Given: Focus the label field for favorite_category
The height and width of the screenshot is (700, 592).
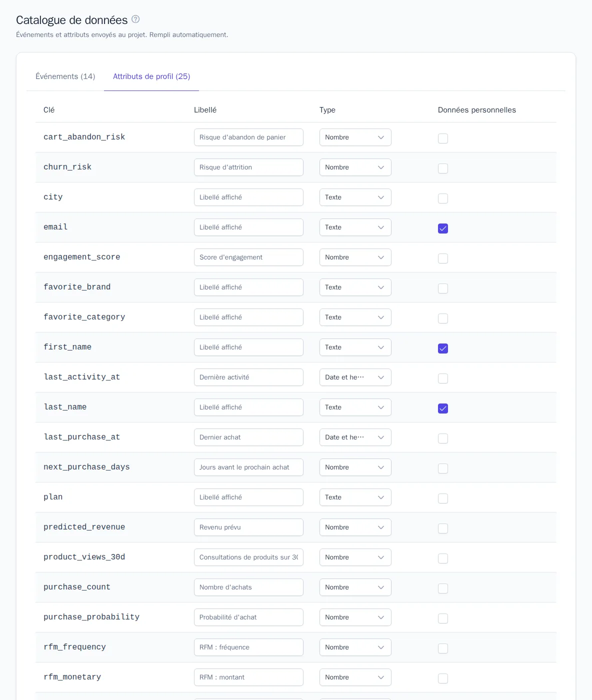Looking at the screenshot, I should (x=248, y=317).
